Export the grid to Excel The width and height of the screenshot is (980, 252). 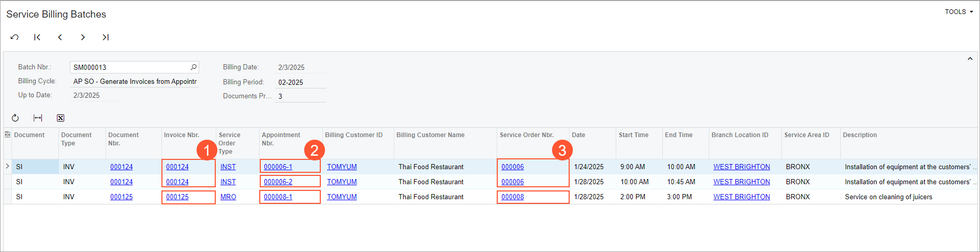point(61,118)
